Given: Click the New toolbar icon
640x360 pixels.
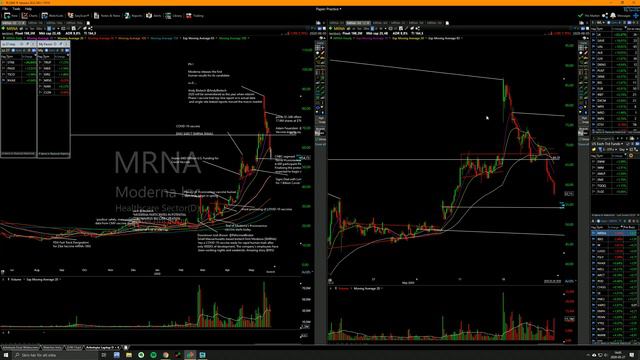Looking at the screenshot, I should pyautogui.click(x=11, y=16).
